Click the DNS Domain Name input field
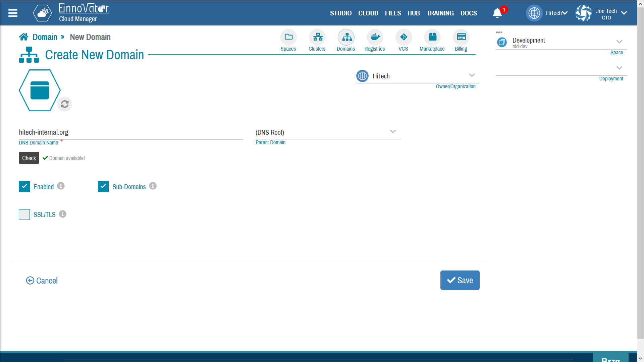This screenshot has height=362, width=644. [131, 132]
